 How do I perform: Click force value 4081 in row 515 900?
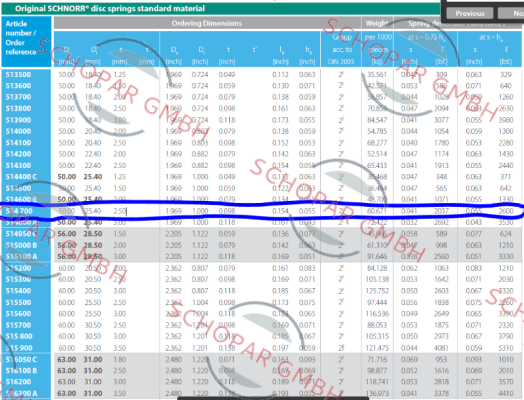441,348
